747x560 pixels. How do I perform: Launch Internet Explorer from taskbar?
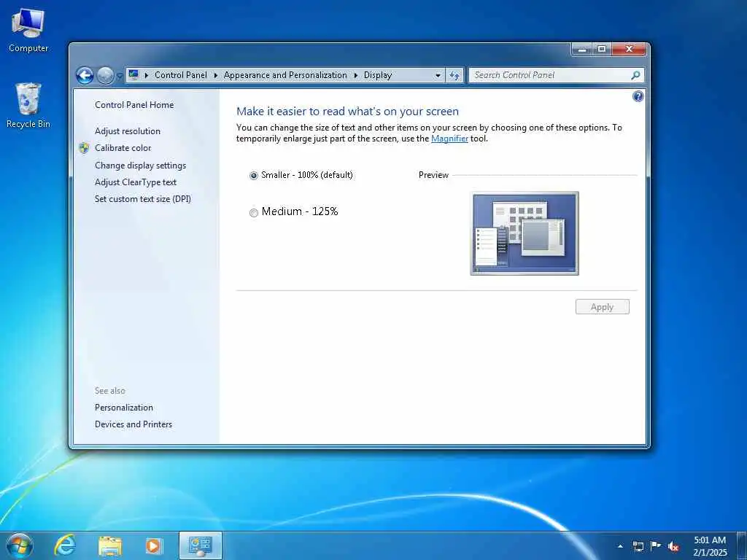pyautogui.click(x=65, y=545)
